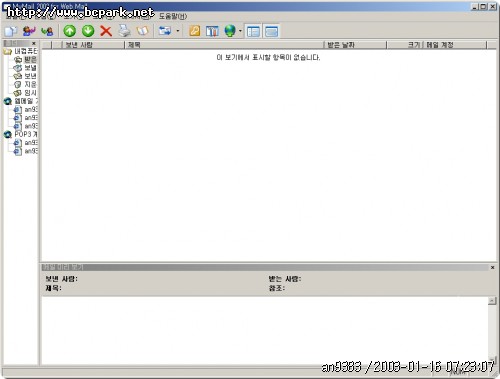This screenshot has width=500, height=379.
Task: Select the 지운 deleted folder
Action: (30, 85)
